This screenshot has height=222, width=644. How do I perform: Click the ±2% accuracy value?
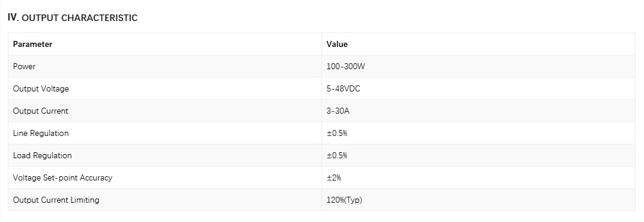pyautogui.click(x=334, y=177)
